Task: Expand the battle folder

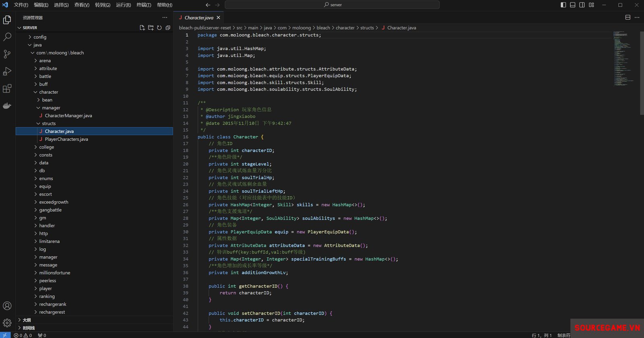Action: [45, 76]
